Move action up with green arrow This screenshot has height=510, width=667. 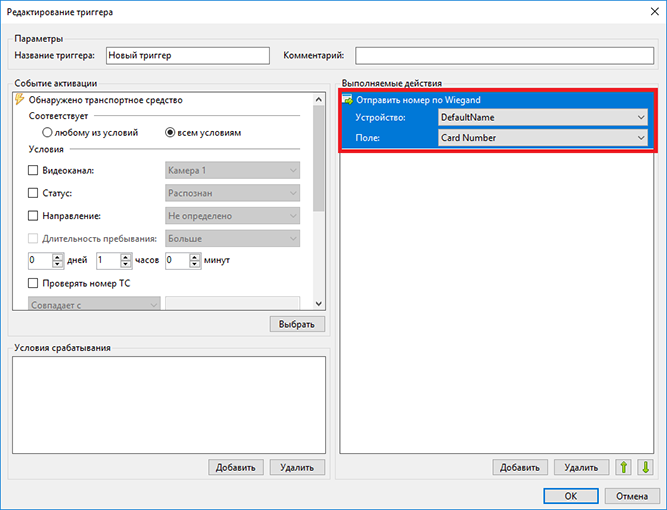tap(624, 467)
